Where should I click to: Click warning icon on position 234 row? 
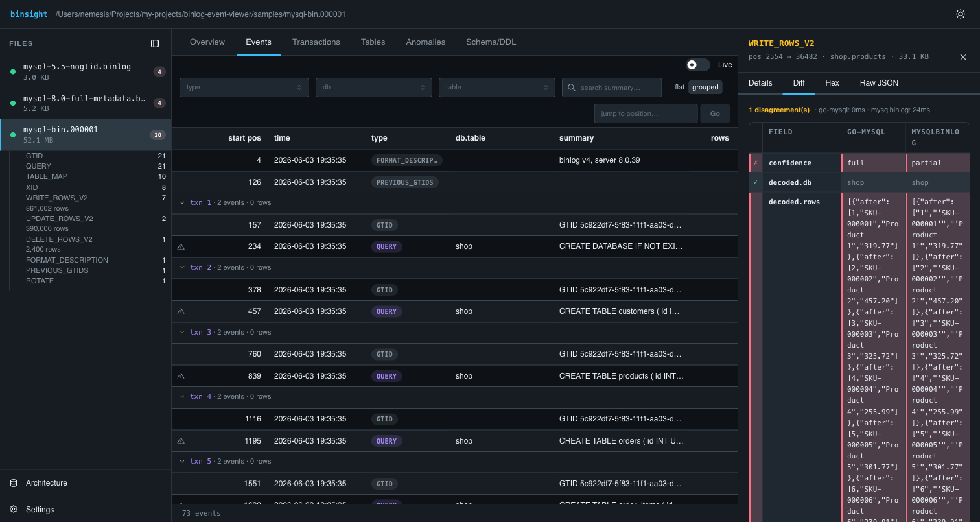click(181, 246)
